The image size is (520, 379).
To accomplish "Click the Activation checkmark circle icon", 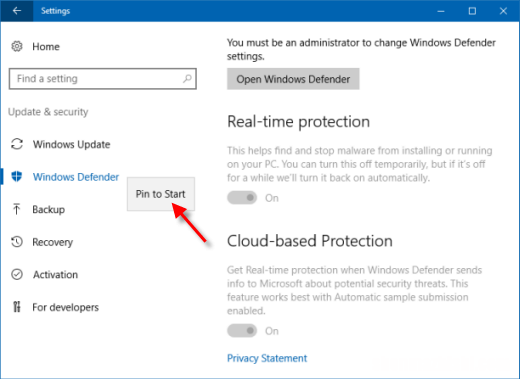I will point(17,274).
